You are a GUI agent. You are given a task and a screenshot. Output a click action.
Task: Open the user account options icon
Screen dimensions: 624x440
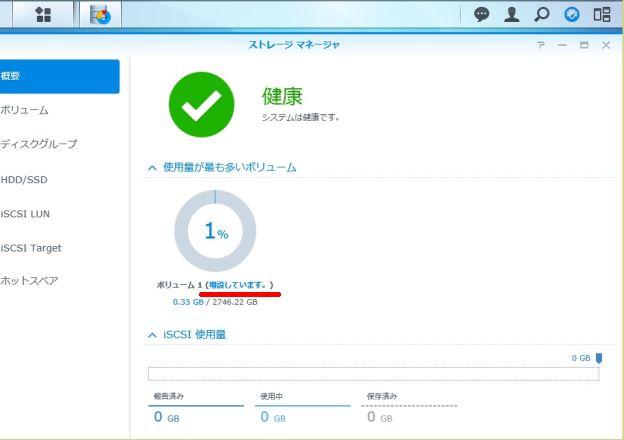pos(511,15)
